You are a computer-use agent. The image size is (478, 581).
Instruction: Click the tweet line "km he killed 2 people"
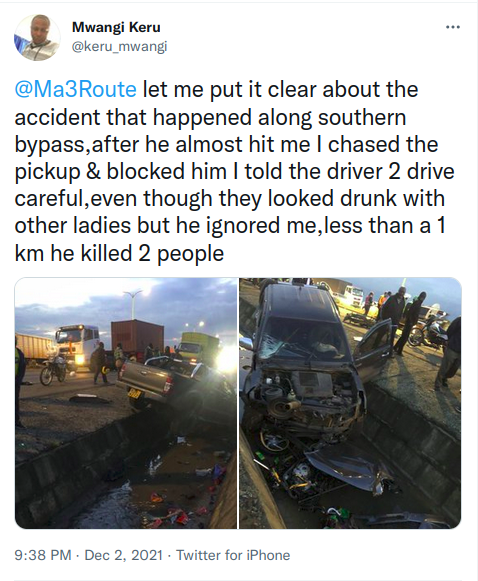point(119,254)
